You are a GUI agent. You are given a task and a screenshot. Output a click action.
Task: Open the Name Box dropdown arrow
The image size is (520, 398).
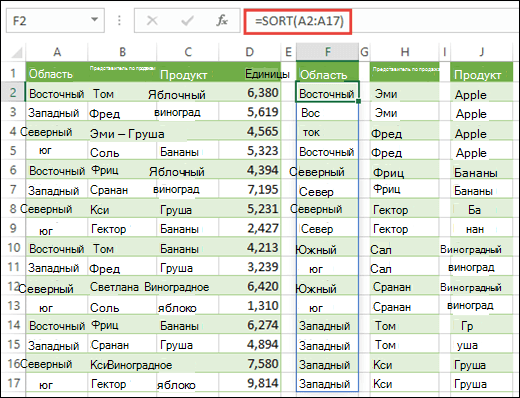click(95, 20)
